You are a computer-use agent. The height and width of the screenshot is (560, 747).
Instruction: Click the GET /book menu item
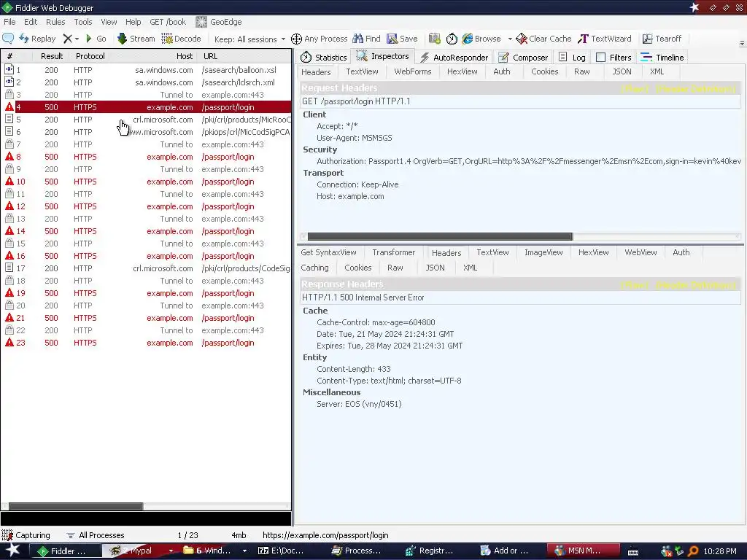coord(168,22)
